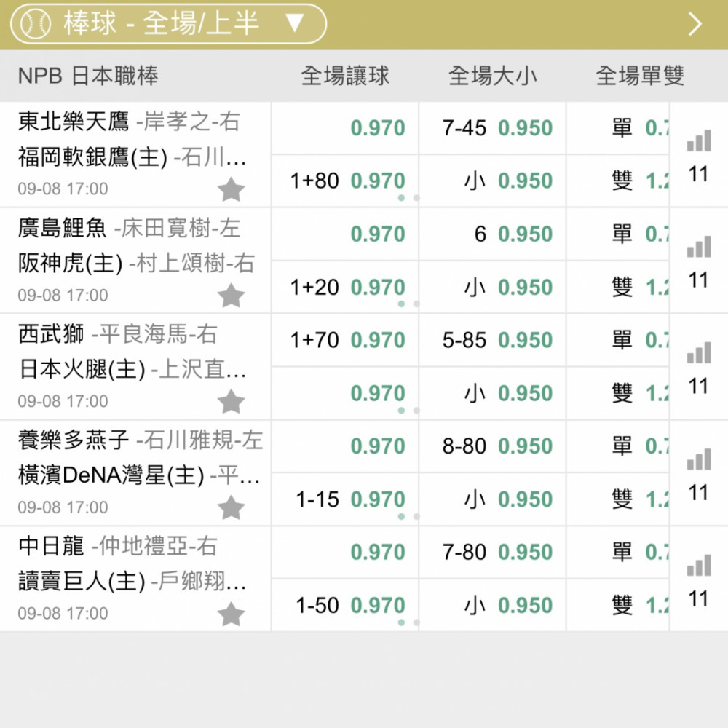
Task: Select 雙 even bet for 讀賣巨人 match
Action: 618,605
